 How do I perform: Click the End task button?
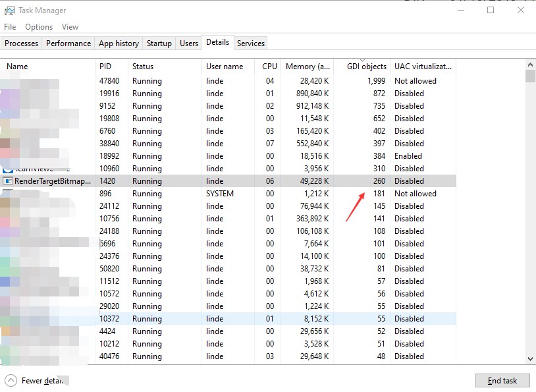tap(502, 380)
